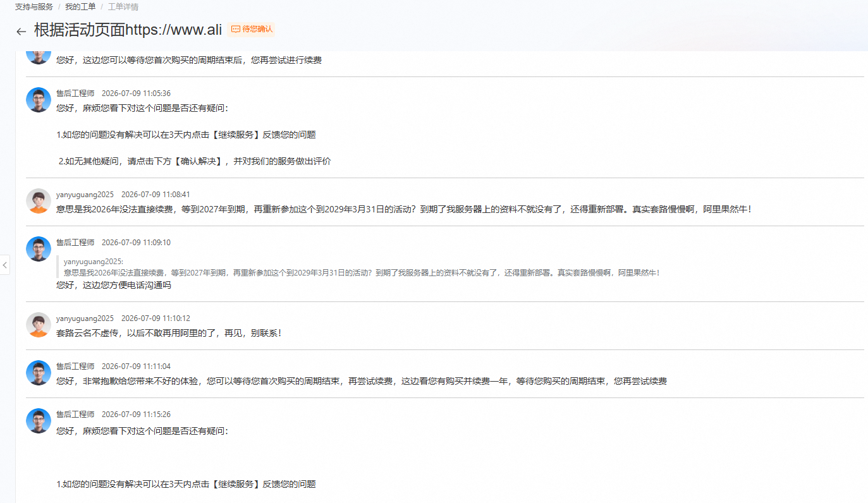This screenshot has height=503, width=868.
Task: Click the 售后工程师 name beside 11:05:36
Action: (x=75, y=94)
